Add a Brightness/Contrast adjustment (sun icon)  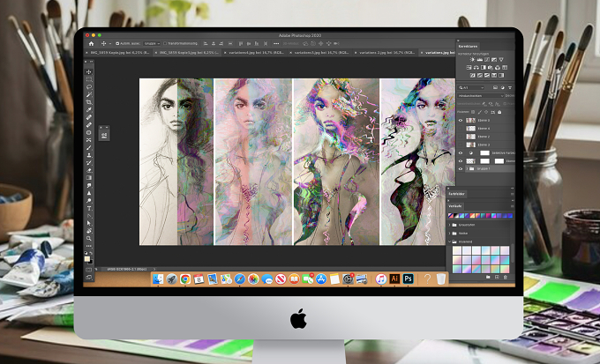coord(473,60)
